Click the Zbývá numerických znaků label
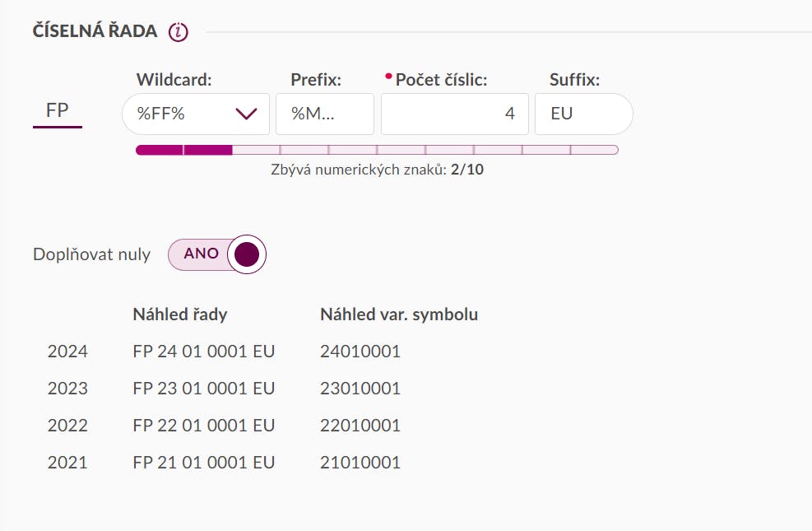Image resolution: width=812 pixels, height=531 pixels. (x=359, y=170)
